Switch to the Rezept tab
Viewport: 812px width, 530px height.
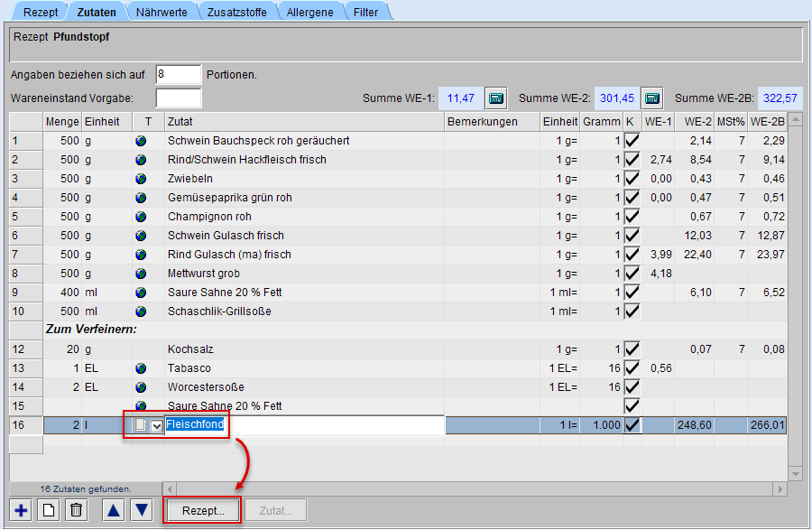[x=41, y=12]
